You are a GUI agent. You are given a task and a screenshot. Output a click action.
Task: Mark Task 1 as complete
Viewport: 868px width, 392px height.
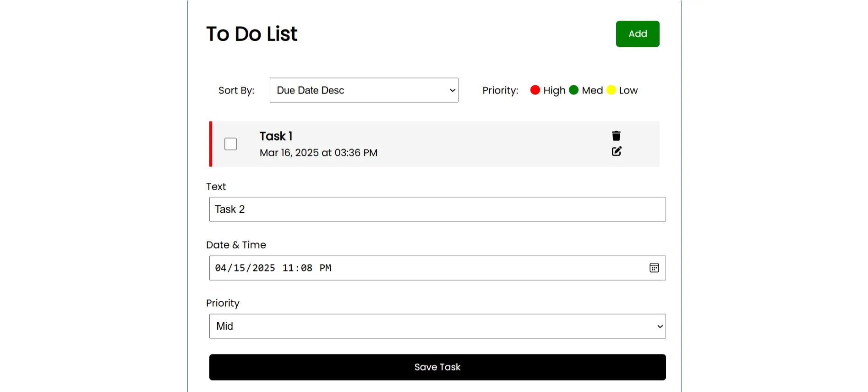[231, 144]
